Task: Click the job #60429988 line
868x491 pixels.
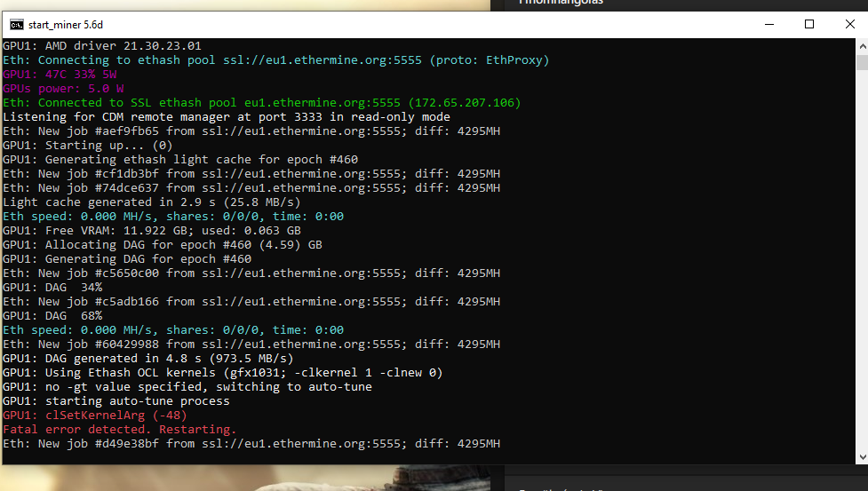Action: 251,344
